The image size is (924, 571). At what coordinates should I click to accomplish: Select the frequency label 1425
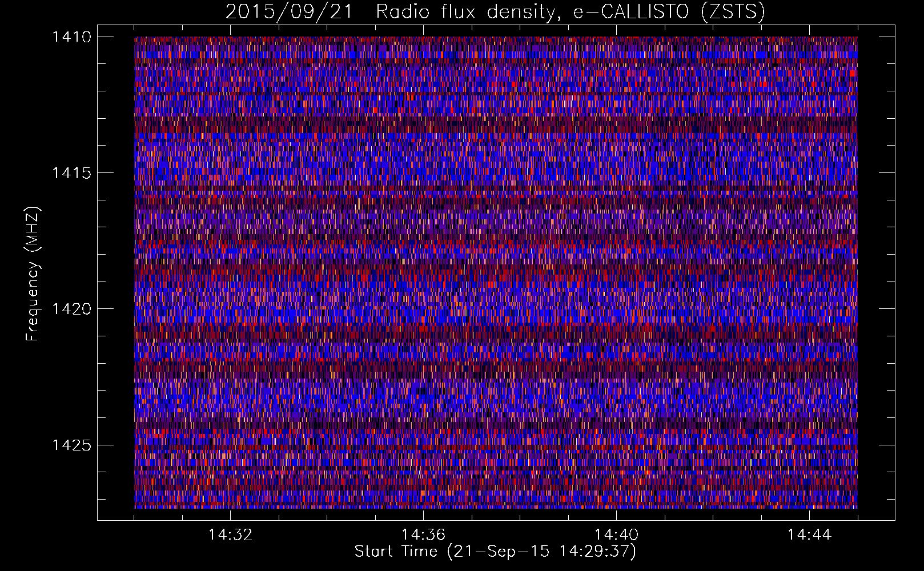pos(71,445)
